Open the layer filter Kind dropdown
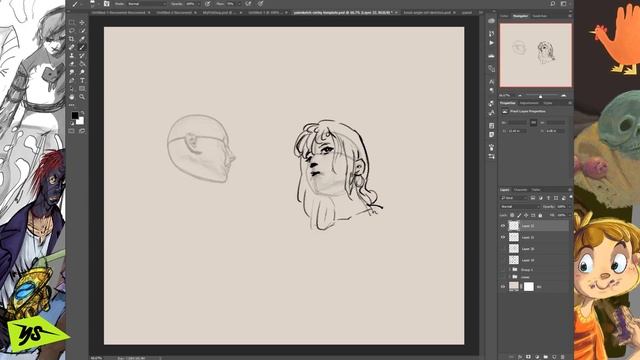Image resolution: width=640 pixels, height=360 pixels. tap(514, 198)
